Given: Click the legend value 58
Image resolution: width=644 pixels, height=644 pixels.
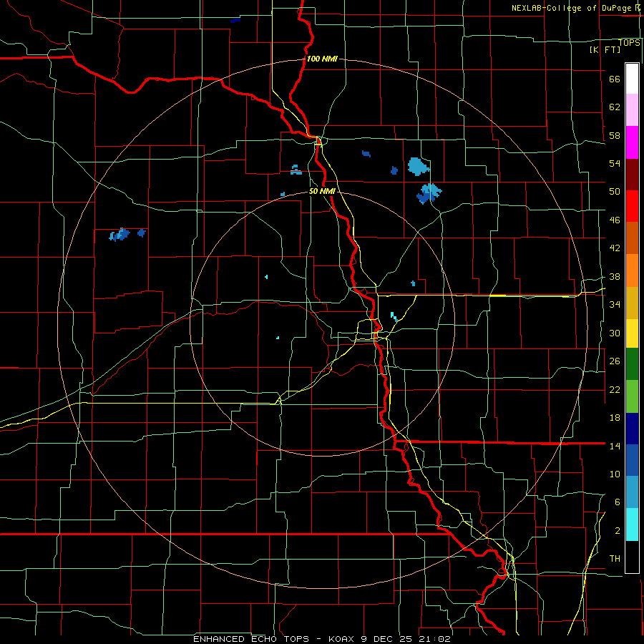Looking at the screenshot, I should click(615, 136).
